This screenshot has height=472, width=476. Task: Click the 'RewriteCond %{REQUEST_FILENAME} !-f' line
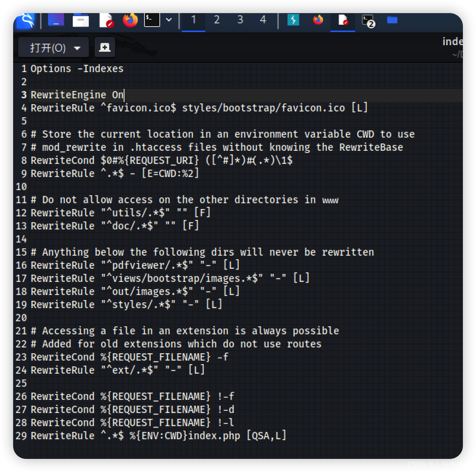tap(132, 396)
